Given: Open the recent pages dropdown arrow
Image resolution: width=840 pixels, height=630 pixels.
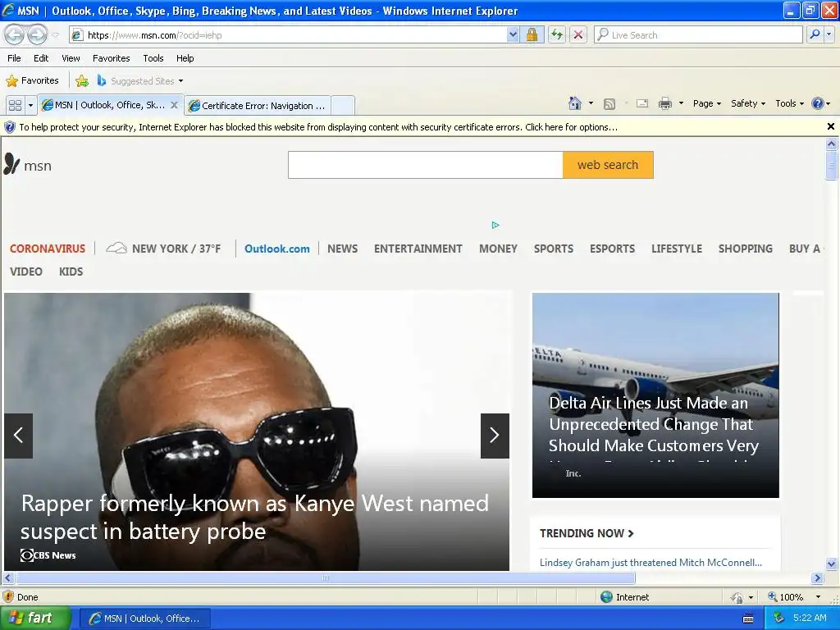Looking at the screenshot, I should point(55,35).
